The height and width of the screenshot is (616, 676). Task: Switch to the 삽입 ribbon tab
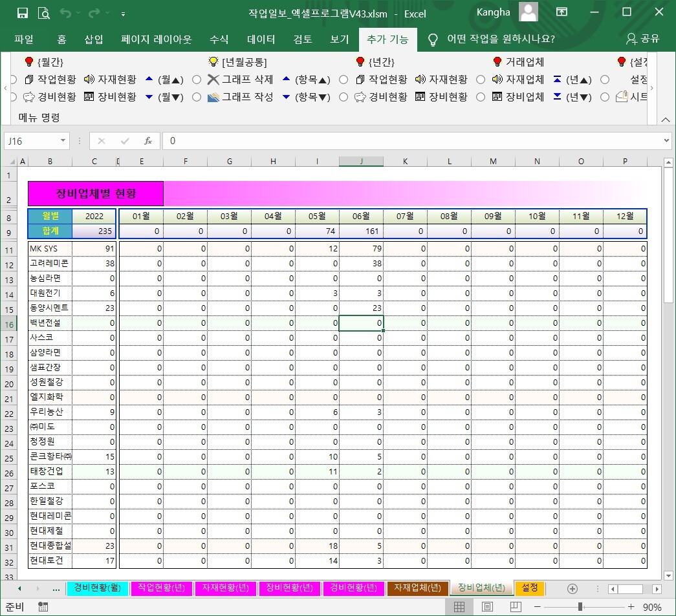pyautogui.click(x=94, y=39)
